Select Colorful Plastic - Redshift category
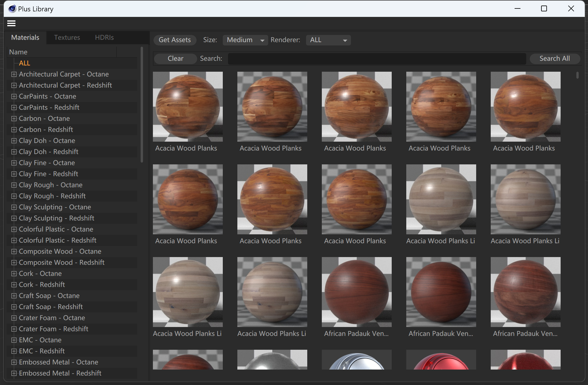588x385 pixels. (x=58, y=240)
